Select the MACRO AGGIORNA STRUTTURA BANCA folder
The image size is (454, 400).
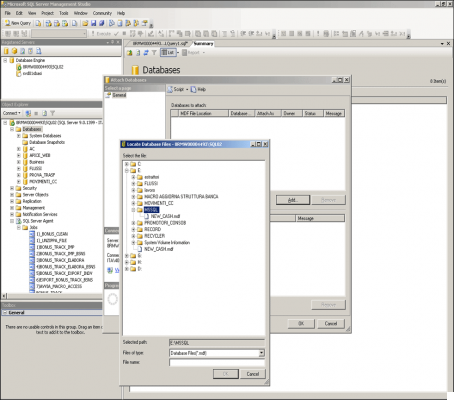coord(181,197)
